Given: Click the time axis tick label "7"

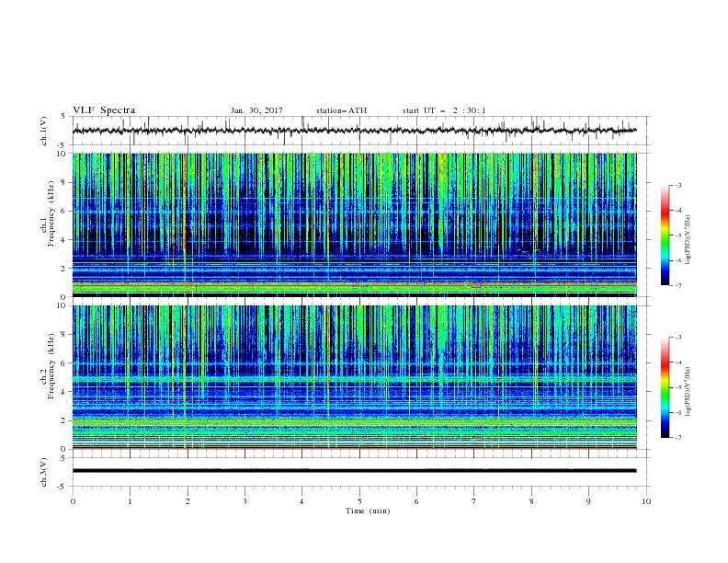Looking at the screenshot, I should 474,501.
